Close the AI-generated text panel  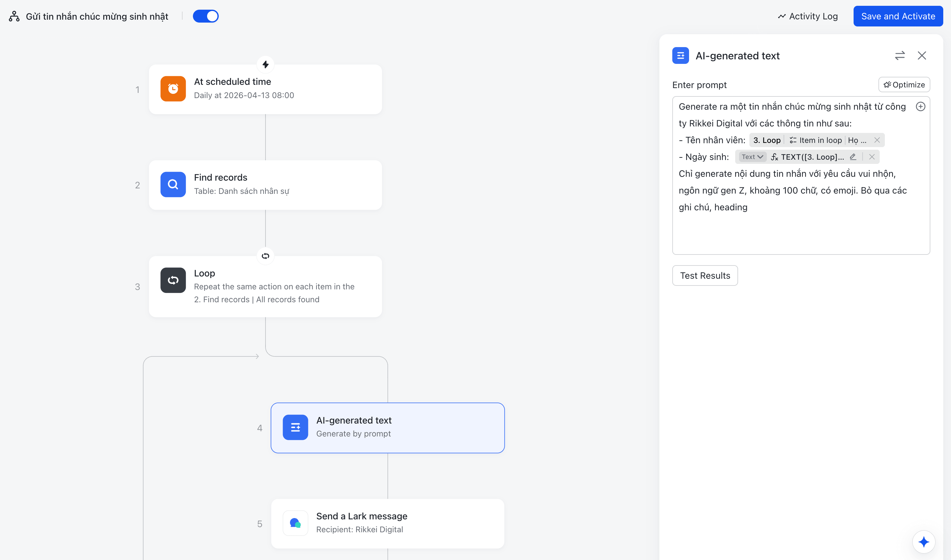(x=922, y=55)
